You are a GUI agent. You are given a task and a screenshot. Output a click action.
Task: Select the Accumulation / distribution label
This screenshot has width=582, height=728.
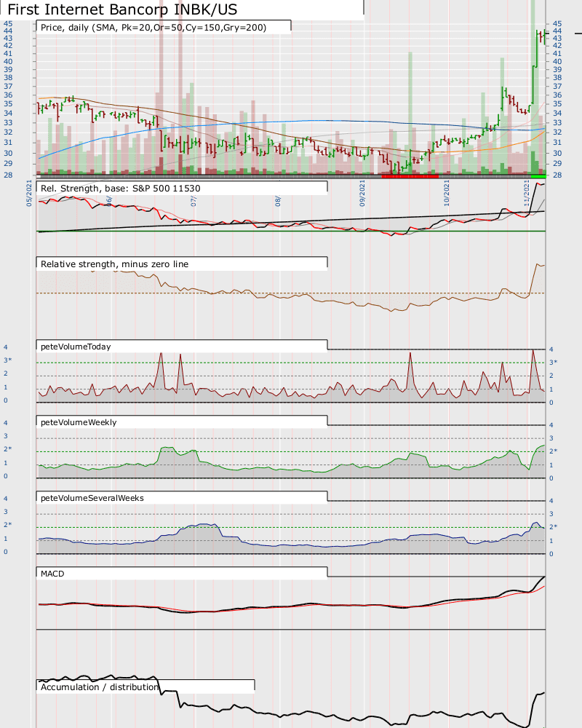[x=100, y=687]
